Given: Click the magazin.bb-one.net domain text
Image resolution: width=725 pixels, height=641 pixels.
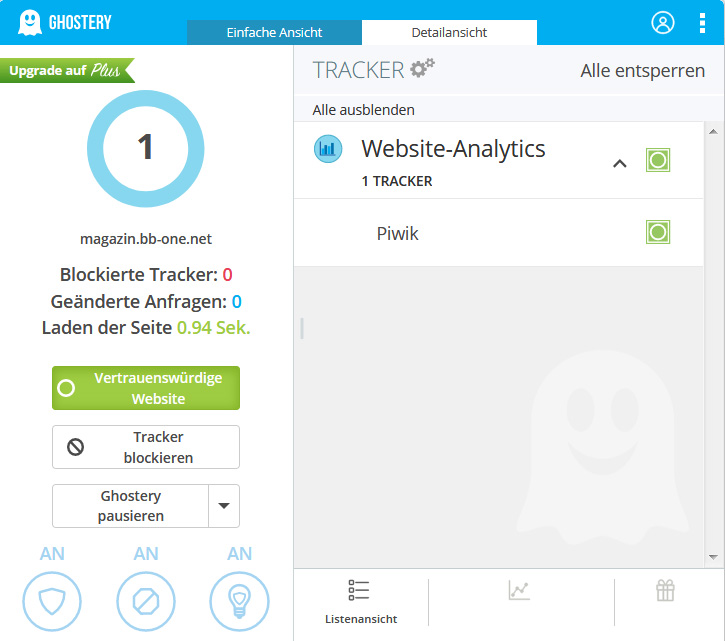Looking at the screenshot, I should [x=146, y=239].
